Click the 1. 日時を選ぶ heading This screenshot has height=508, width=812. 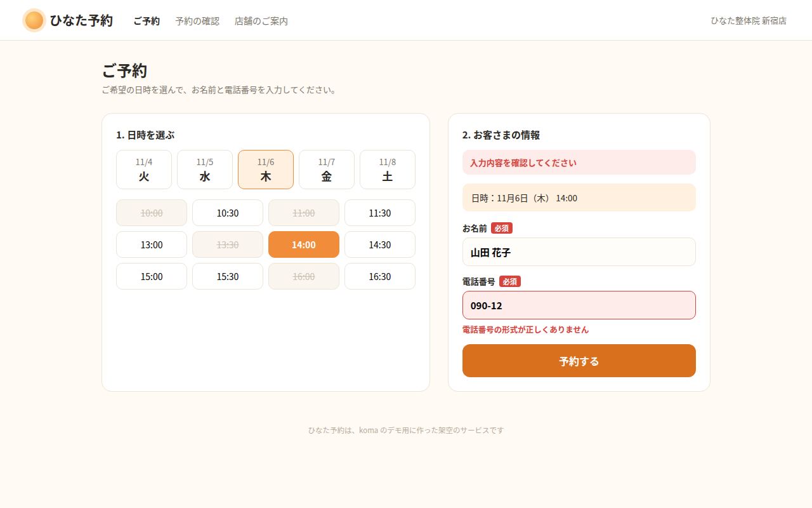pos(145,135)
